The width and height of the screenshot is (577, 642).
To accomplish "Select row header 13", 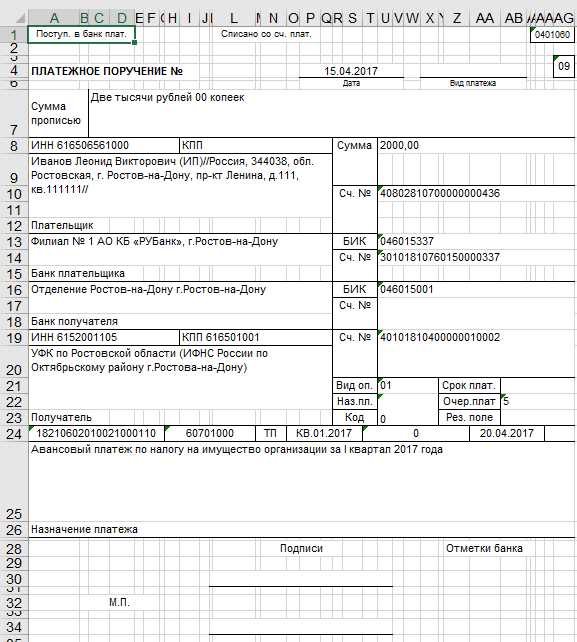I will tap(14, 242).
